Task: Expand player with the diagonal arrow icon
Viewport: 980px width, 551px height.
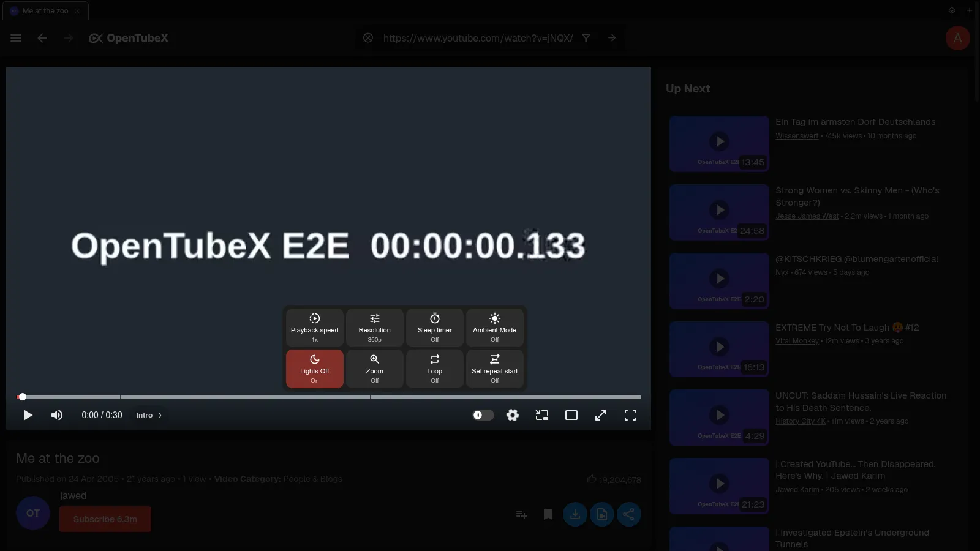Action: tap(601, 415)
